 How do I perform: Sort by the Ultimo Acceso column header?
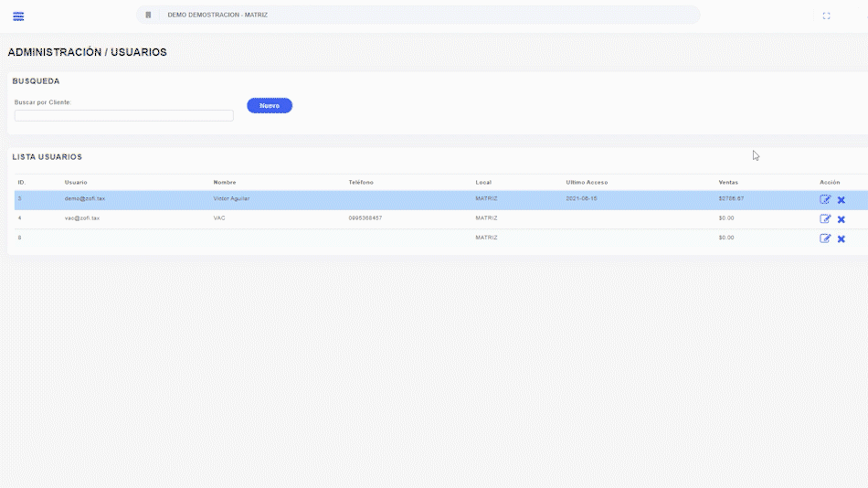pyautogui.click(x=587, y=183)
